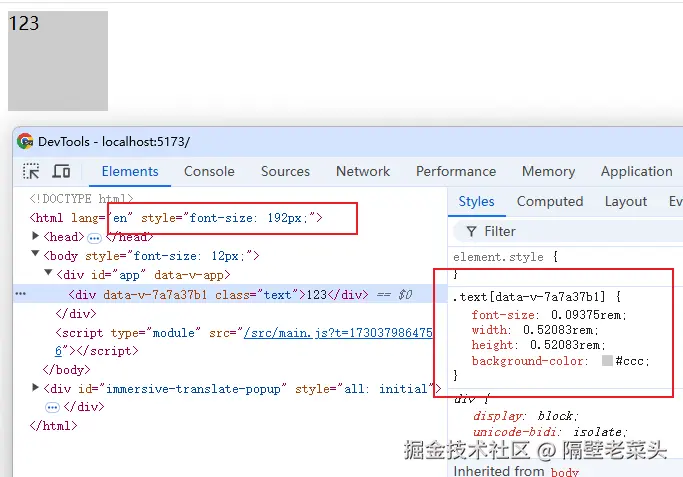Click the width 0.52083rem declaration
683x477 pixels.
point(535,330)
